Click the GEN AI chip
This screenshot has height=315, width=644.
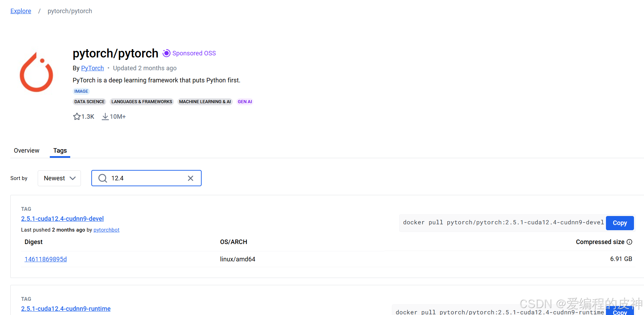[245, 102]
